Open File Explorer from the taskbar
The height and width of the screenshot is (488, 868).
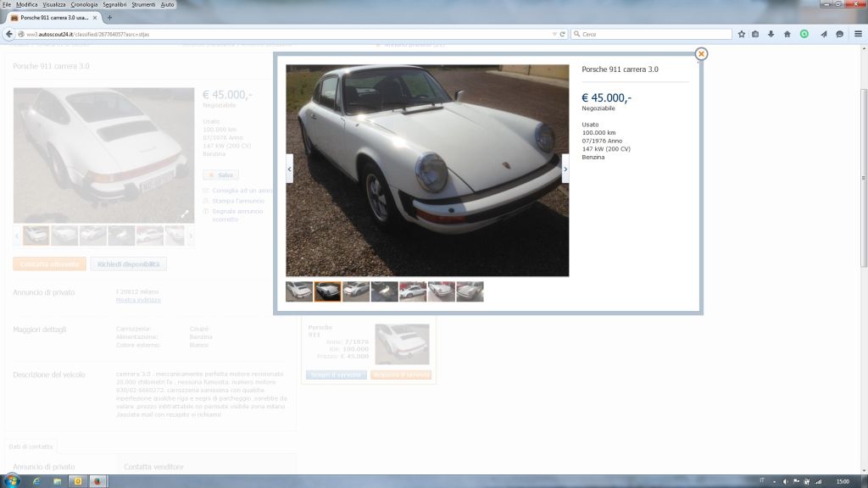coord(57,481)
